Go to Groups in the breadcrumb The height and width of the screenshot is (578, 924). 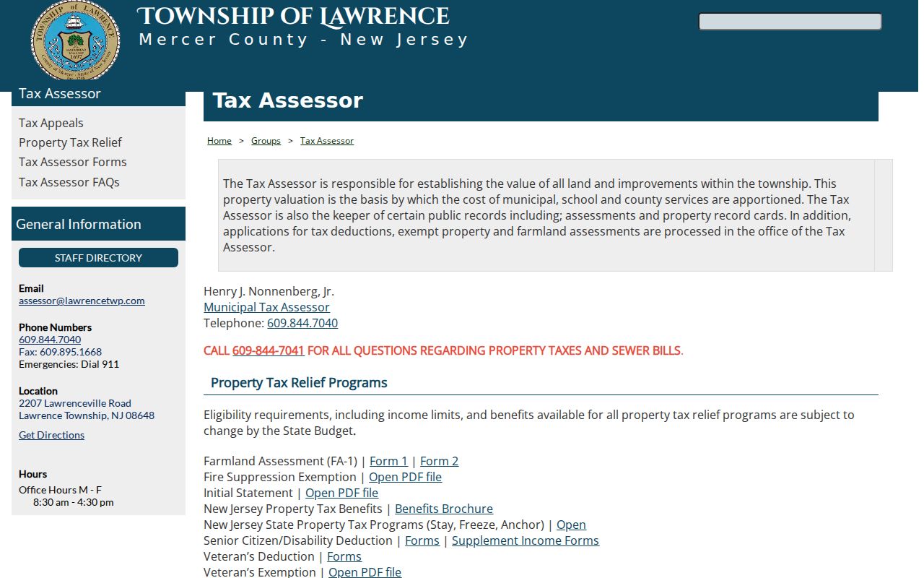(x=266, y=141)
